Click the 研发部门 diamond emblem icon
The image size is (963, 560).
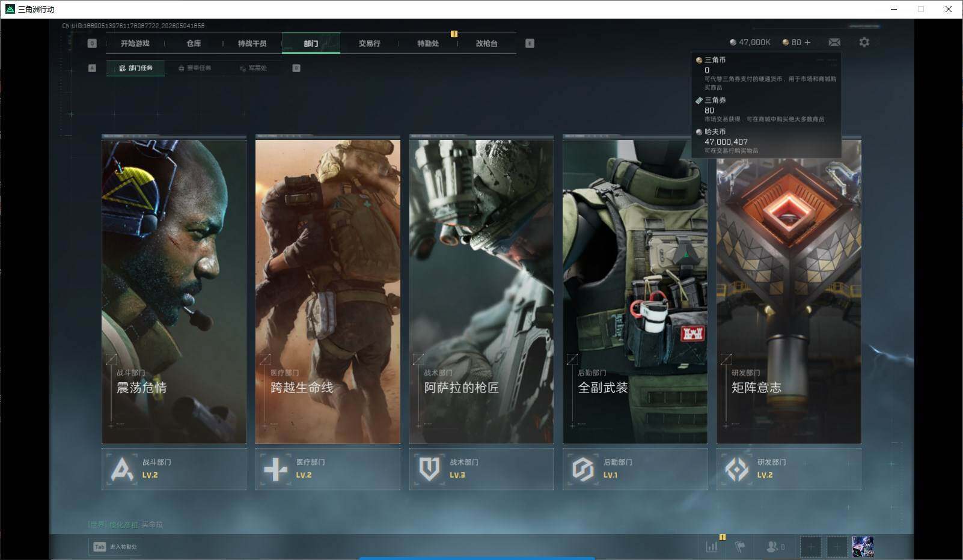pyautogui.click(x=736, y=469)
